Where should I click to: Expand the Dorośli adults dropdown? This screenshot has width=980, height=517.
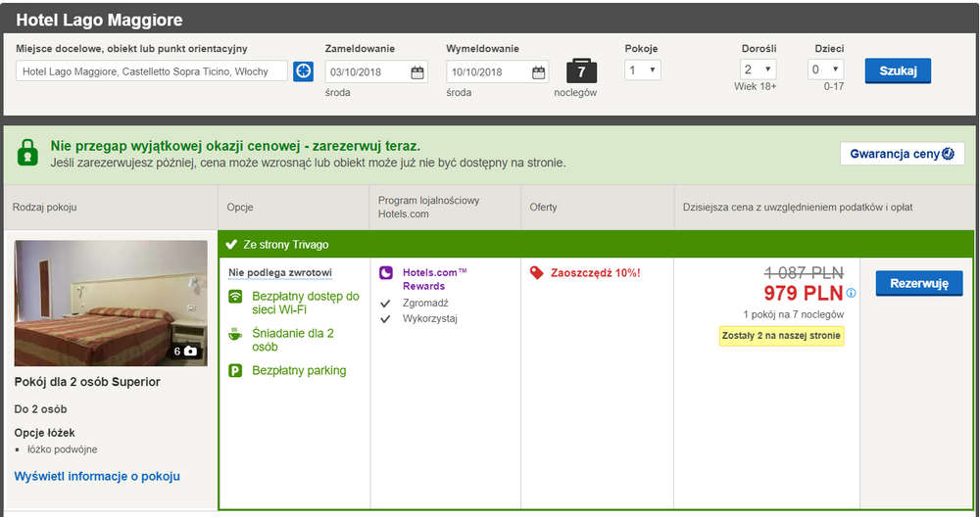(759, 70)
